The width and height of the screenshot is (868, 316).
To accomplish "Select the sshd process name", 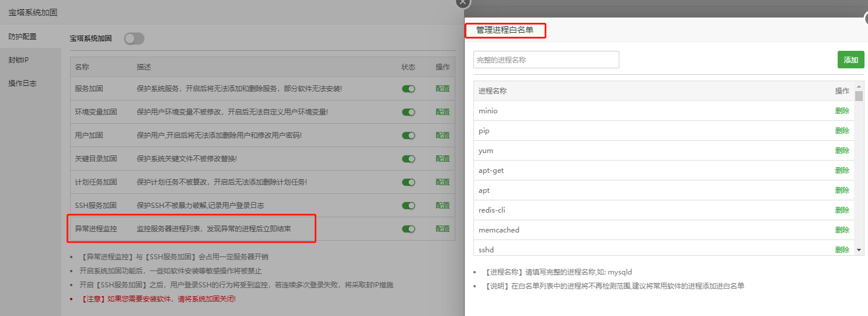I will tap(486, 250).
